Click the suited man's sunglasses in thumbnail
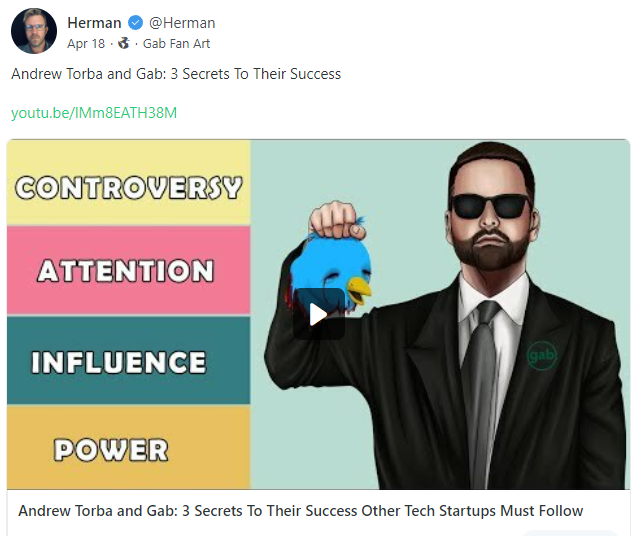The image size is (637, 536). click(x=490, y=205)
